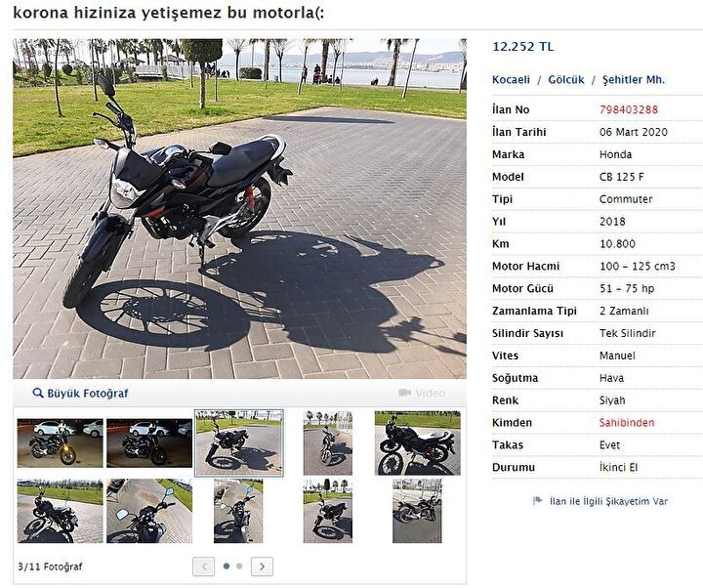Select the highlighted third thumbnail

[239, 442]
